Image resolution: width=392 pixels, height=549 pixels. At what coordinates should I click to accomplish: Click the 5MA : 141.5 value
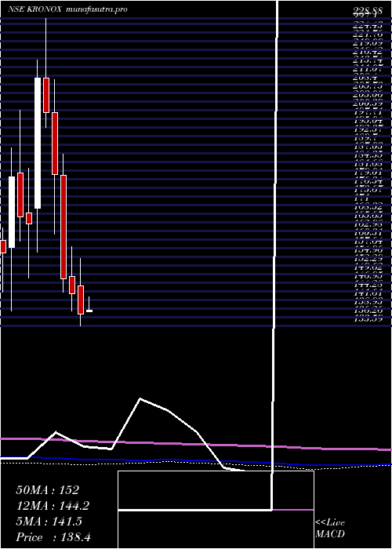[49, 522]
